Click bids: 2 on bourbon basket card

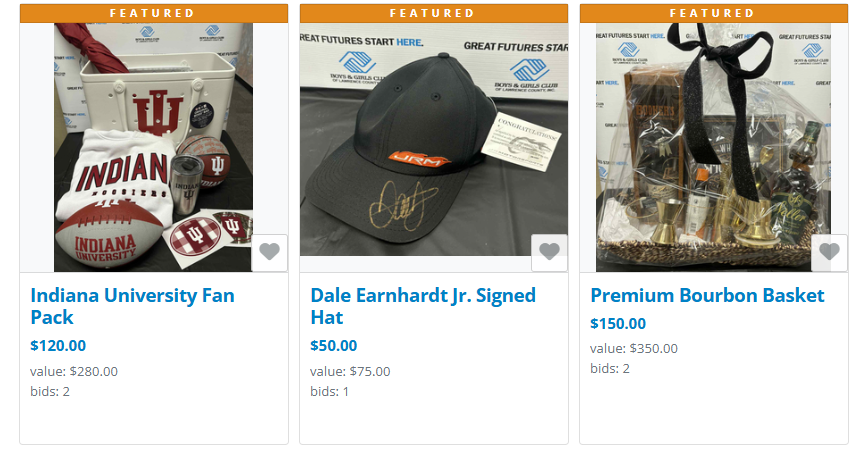point(610,369)
